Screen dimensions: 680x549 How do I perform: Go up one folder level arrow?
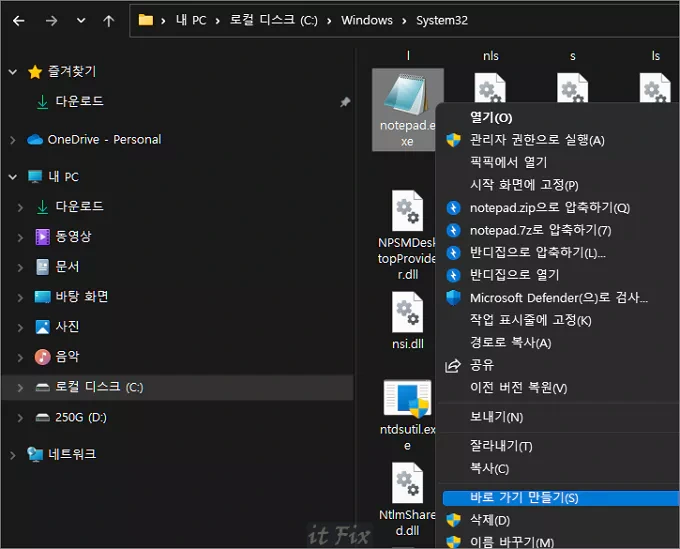108,20
